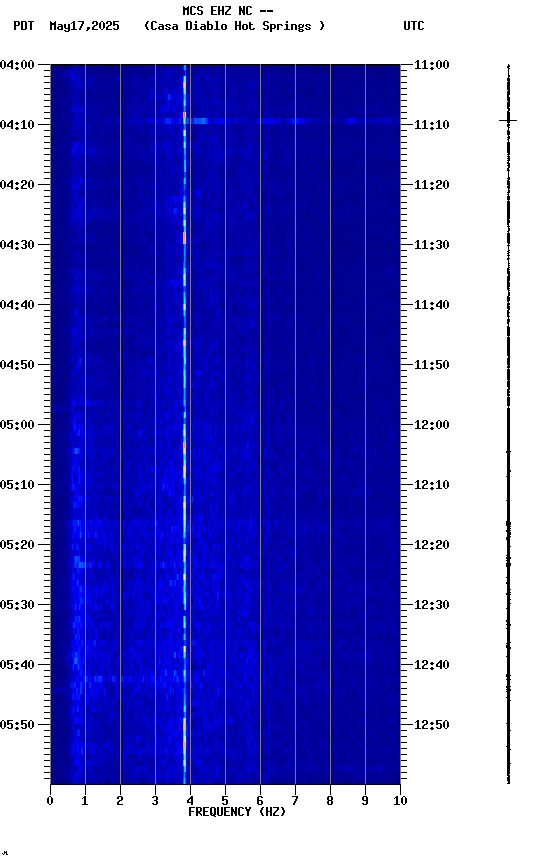Click the '12:00' UTC time label
This screenshot has width=552, height=864.
(x=432, y=425)
